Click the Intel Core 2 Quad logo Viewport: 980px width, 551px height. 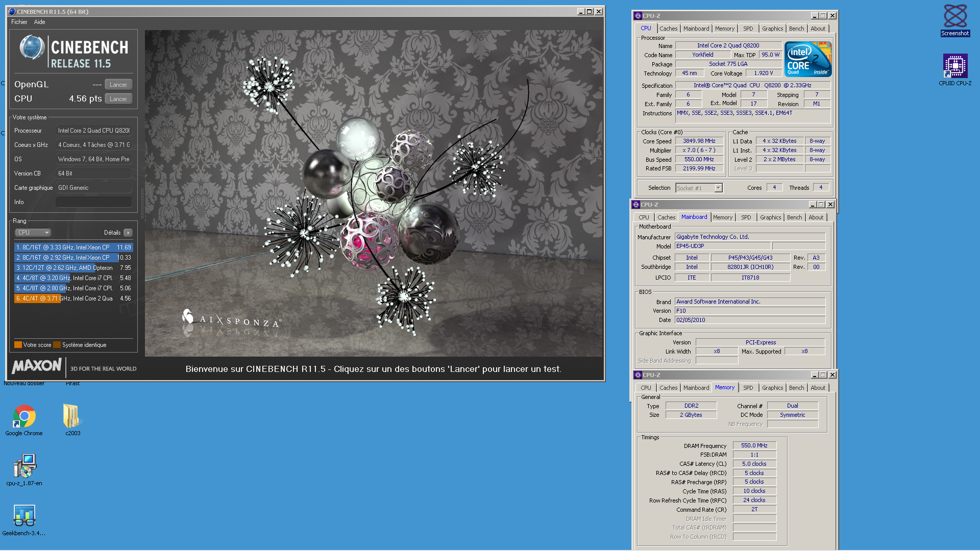[808, 59]
